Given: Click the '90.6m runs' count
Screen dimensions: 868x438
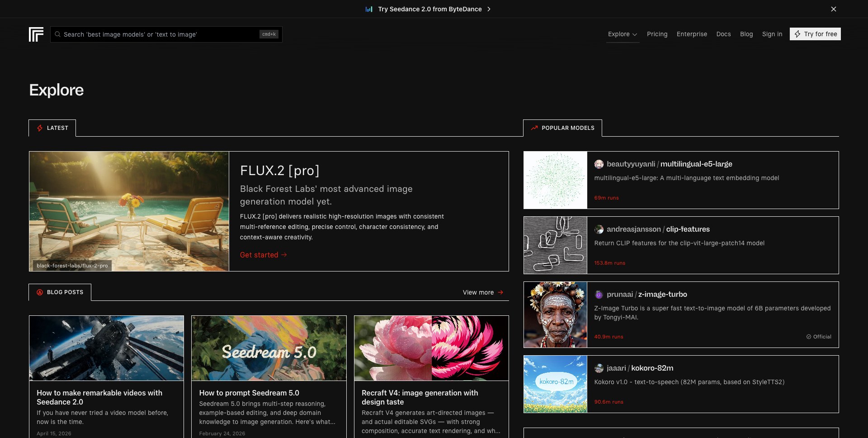Looking at the screenshot, I should tap(609, 402).
